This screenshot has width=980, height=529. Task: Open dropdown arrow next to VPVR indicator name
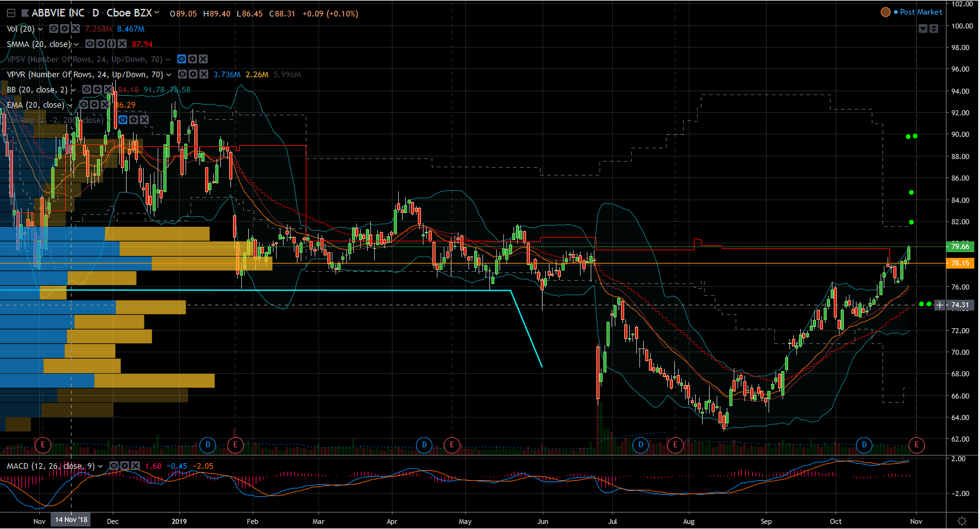pyautogui.click(x=169, y=75)
